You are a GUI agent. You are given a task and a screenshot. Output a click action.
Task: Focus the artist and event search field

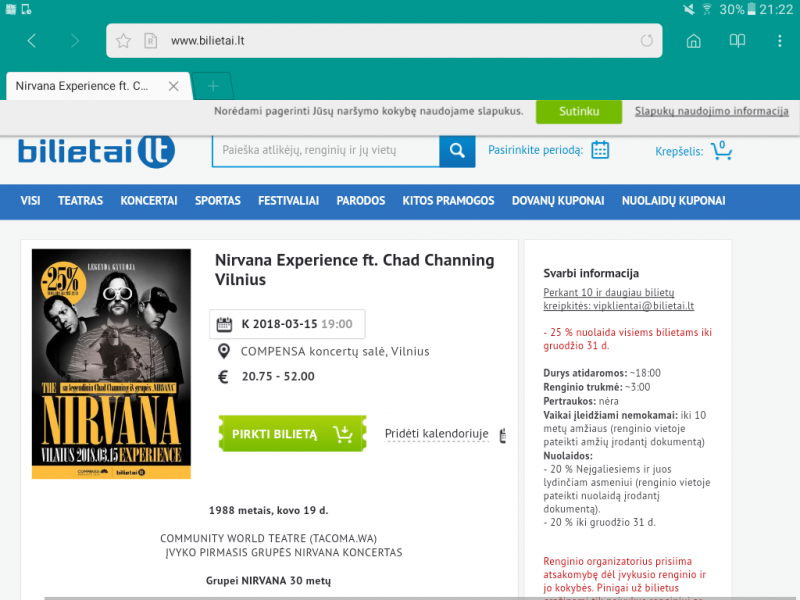(326, 151)
